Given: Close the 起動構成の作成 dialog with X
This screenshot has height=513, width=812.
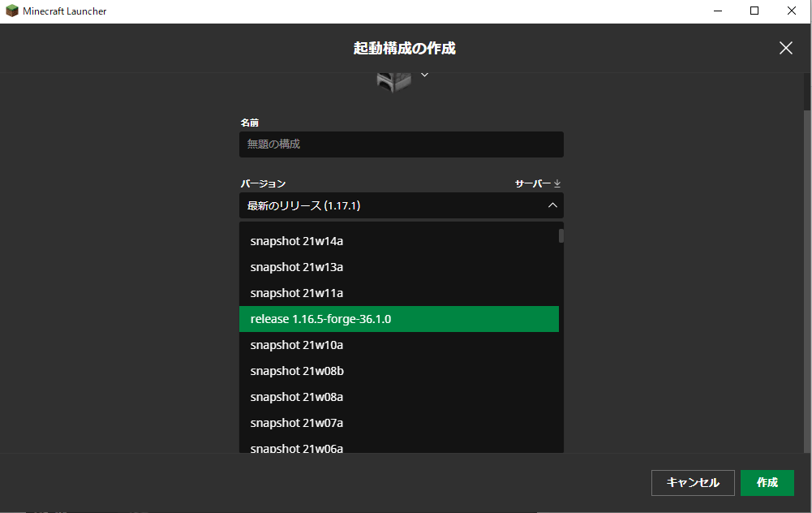Looking at the screenshot, I should pos(785,48).
